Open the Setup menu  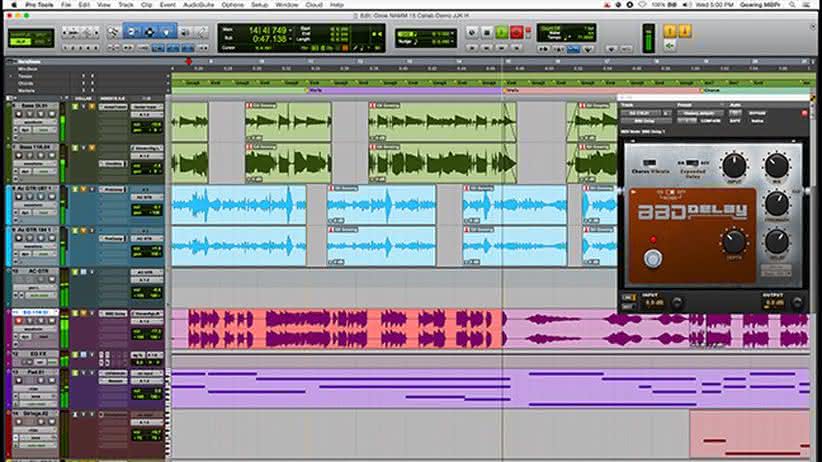(x=259, y=5)
